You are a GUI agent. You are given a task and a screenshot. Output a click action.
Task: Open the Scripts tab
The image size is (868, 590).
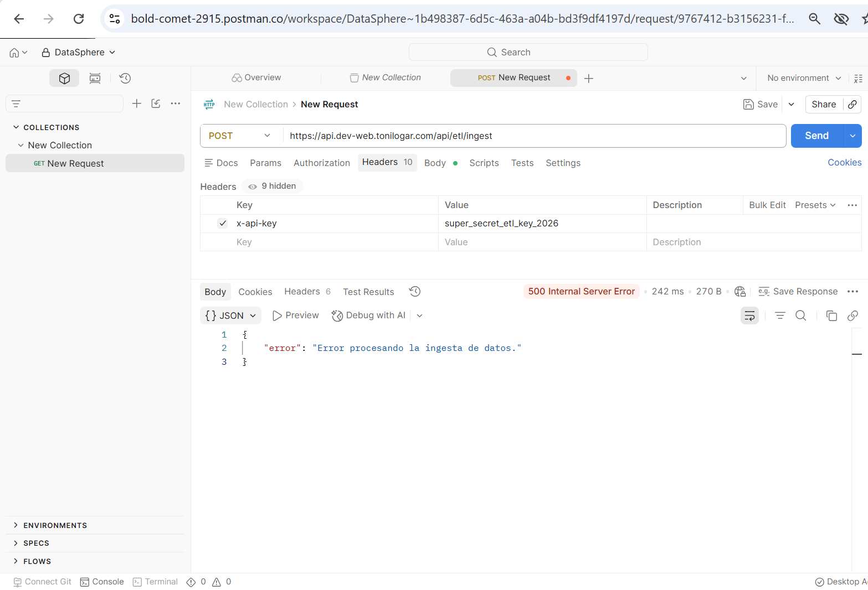coord(484,163)
